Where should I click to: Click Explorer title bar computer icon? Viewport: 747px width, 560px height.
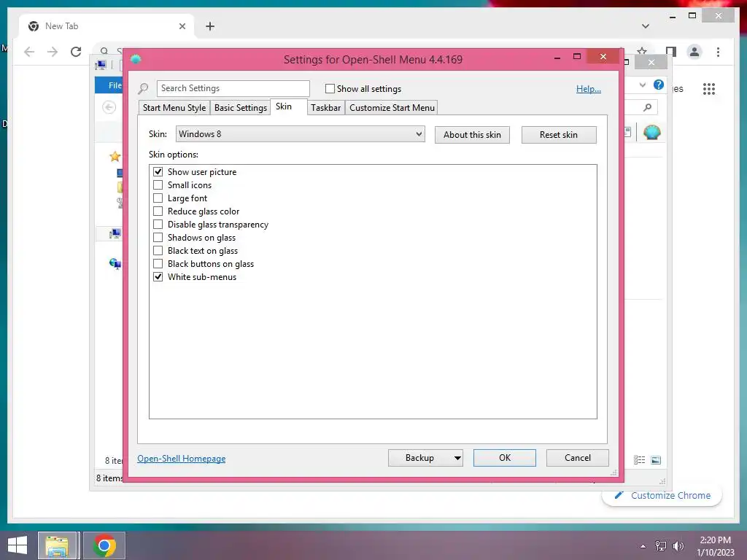pyautogui.click(x=101, y=65)
